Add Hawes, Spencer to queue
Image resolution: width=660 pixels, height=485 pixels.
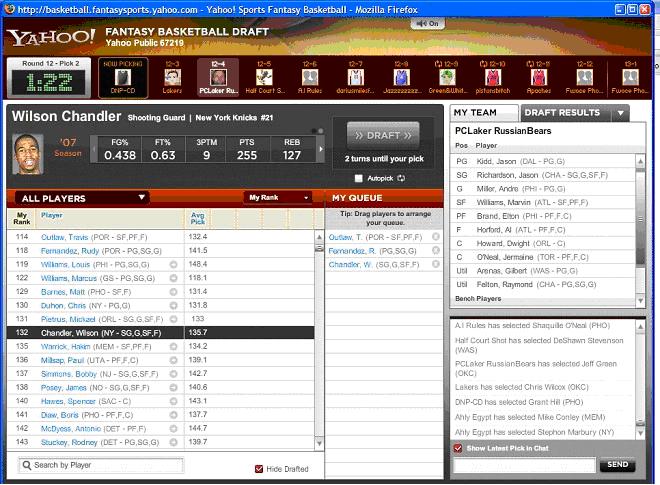[173, 402]
